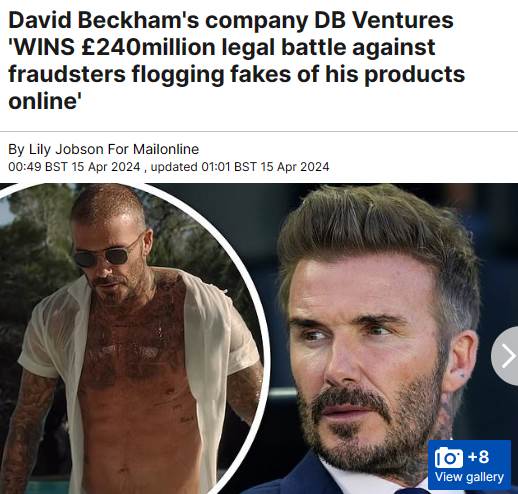The image size is (518, 494).
Task: Click the 'DB Ventures' words in headline
Action: (384, 20)
